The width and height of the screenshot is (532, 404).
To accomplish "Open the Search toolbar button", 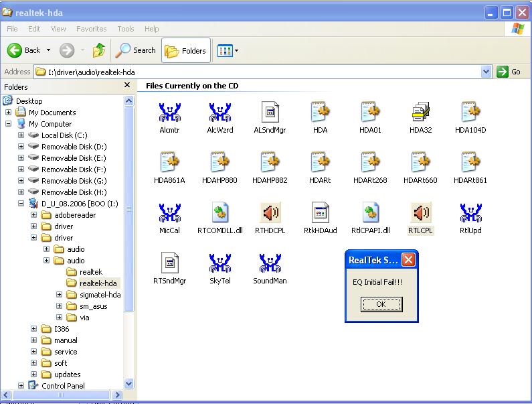I will 135,50.
